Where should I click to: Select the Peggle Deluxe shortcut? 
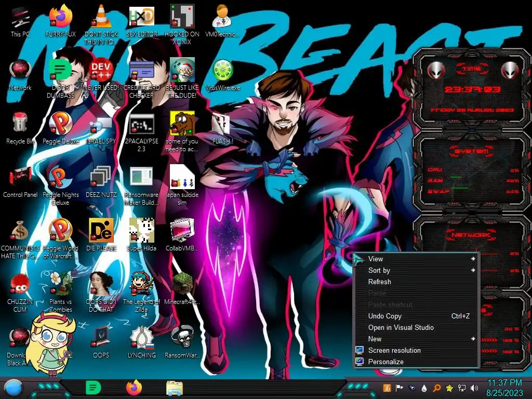click(x=61, y=129)
